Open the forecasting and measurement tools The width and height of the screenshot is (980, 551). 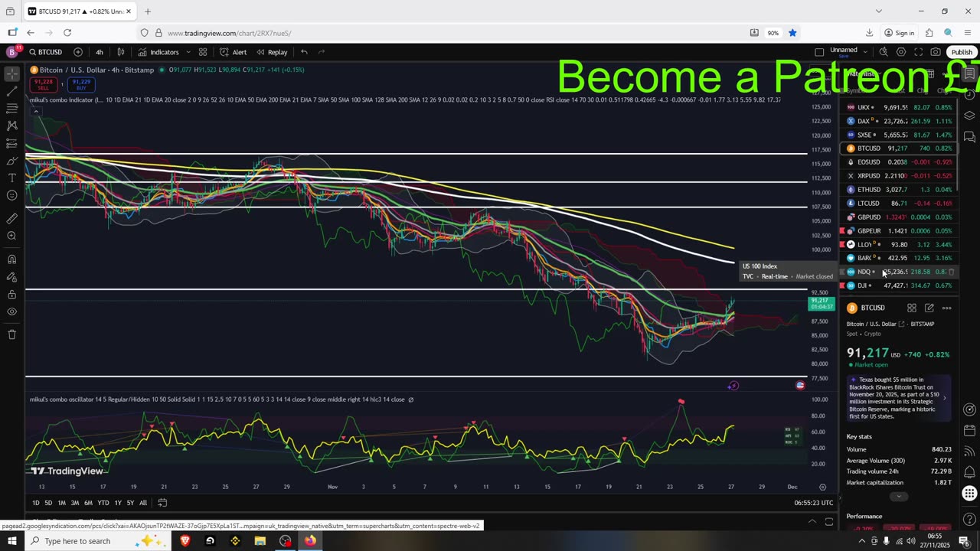[11, 143]
